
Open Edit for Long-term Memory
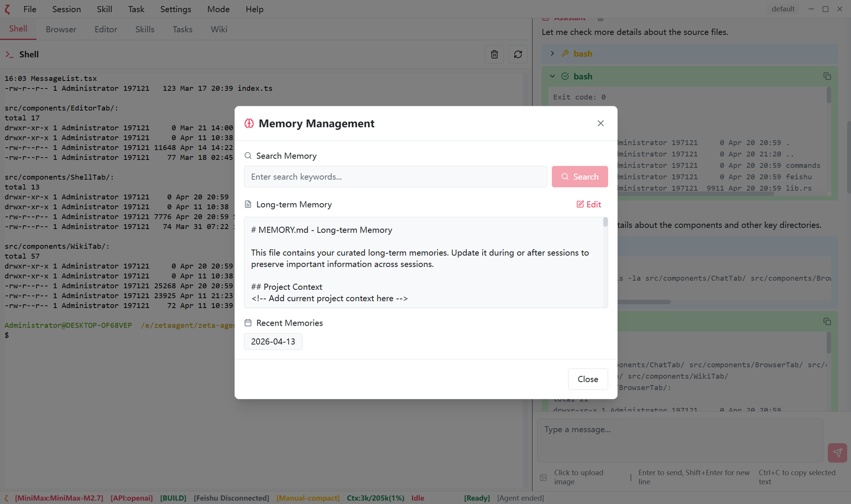click(x=589, y=204)
